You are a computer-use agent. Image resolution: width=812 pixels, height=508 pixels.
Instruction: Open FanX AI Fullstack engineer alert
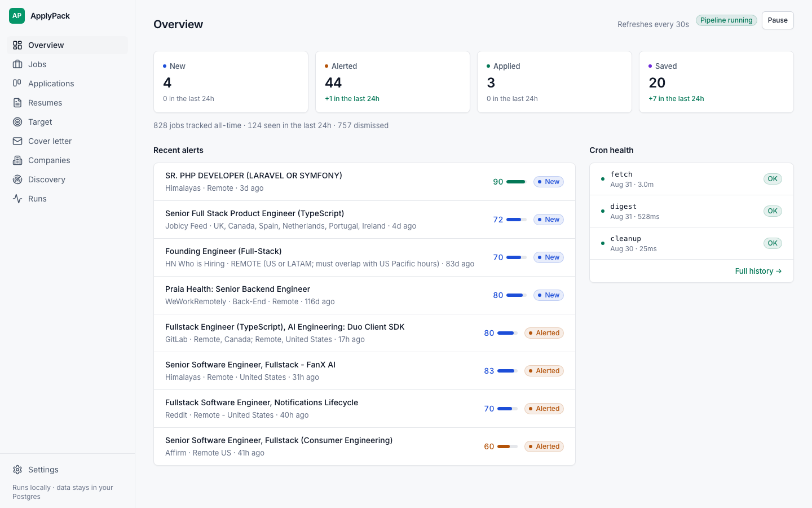point(364,371)
